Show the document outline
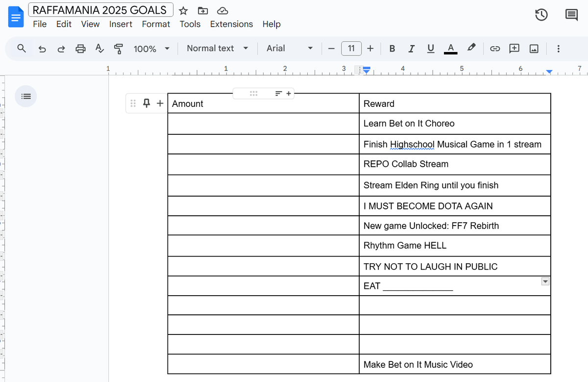Screen dimensions: 588x382 point(26,97)
